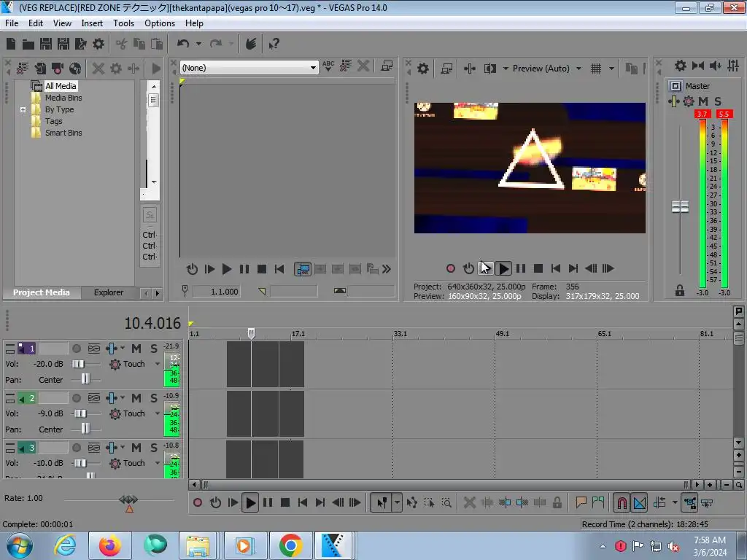Select the Media Bins folder
This screenshot has width=747, height=560.
point(63,98)
